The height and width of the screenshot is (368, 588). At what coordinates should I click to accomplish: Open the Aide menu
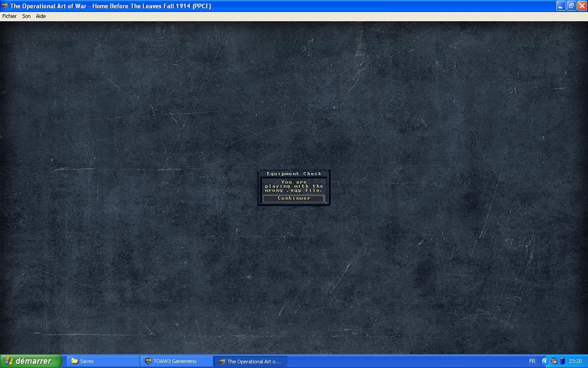click(41, 16)
